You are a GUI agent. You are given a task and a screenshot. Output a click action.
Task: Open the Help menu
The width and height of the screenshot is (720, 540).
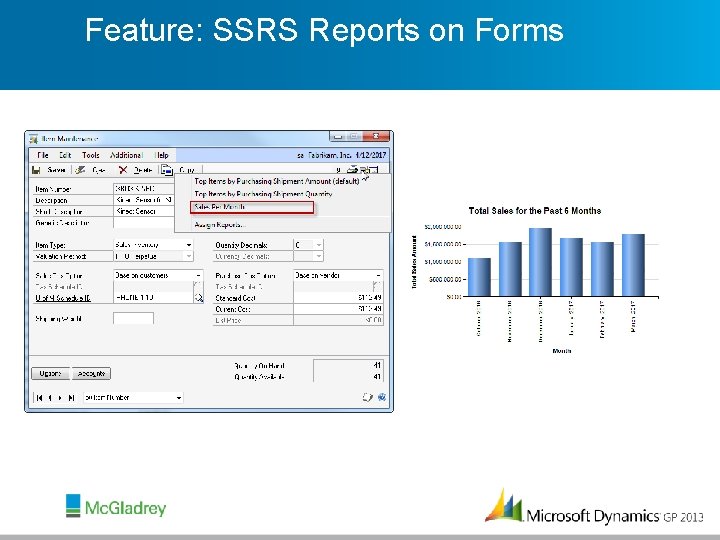(x=162, y=155)
